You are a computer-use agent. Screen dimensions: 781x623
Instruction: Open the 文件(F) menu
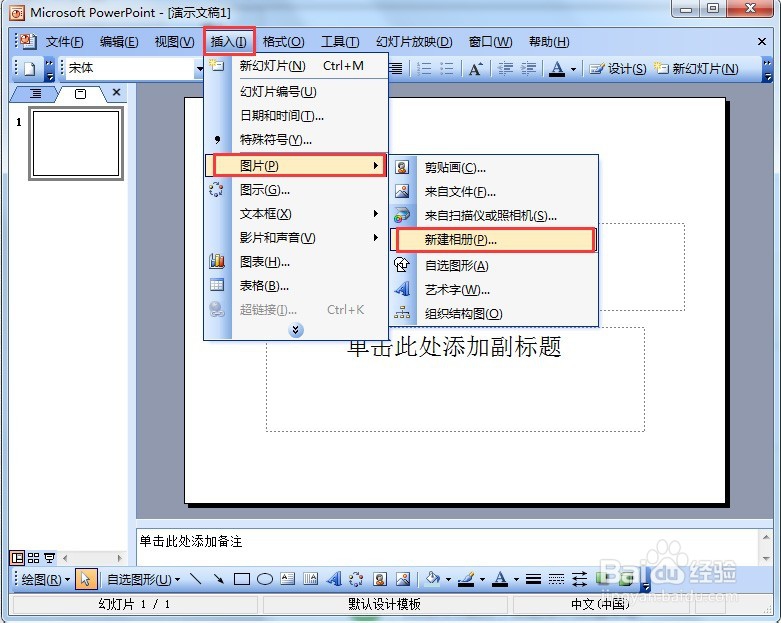(64, 41)
